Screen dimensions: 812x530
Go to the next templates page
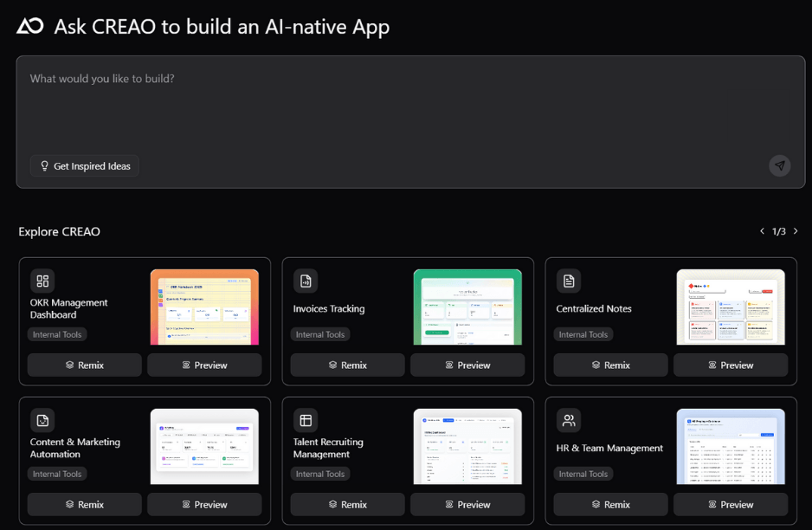click(796, 231)
